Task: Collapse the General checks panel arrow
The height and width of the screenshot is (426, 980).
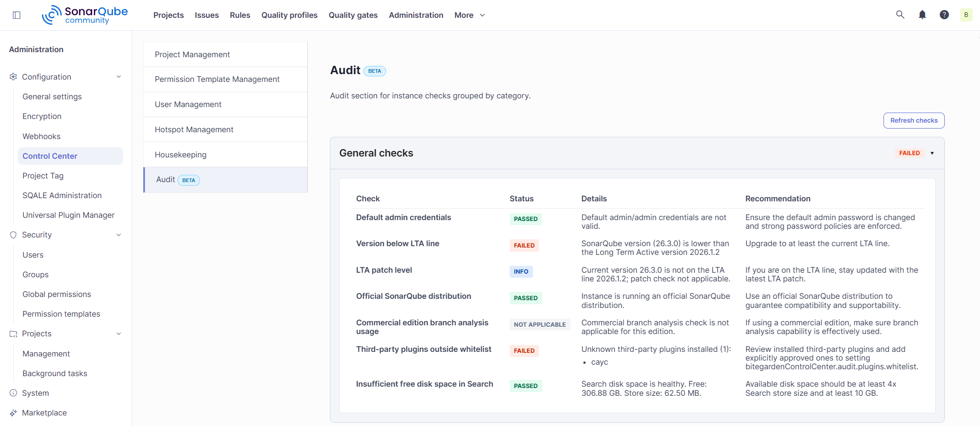Action: 932,153
